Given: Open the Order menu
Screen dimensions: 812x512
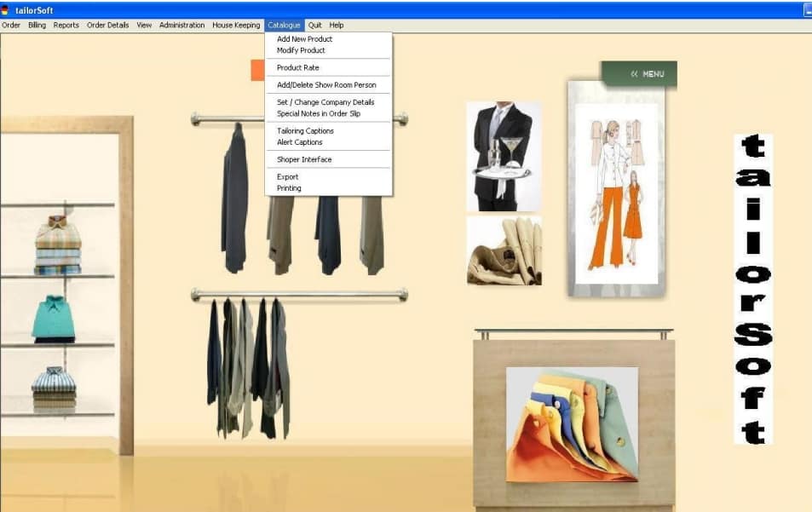Looking at the screenshot, I should (11, 26).
